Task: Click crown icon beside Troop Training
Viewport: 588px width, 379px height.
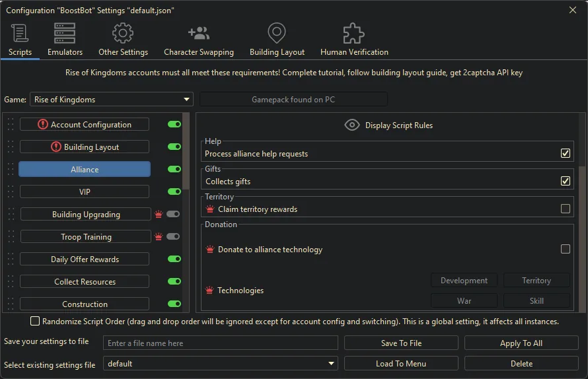Action: click(x=159, y=236)
